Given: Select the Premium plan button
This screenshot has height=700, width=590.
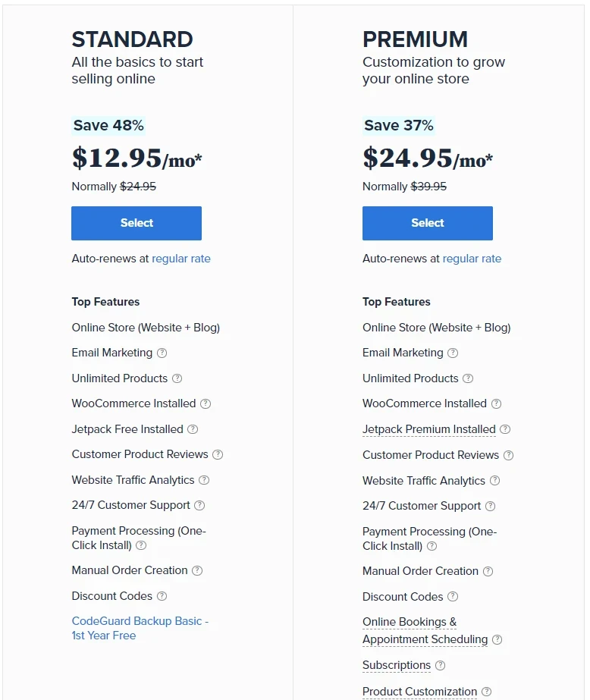Looking at the screenshot, I should coord(428,223).
